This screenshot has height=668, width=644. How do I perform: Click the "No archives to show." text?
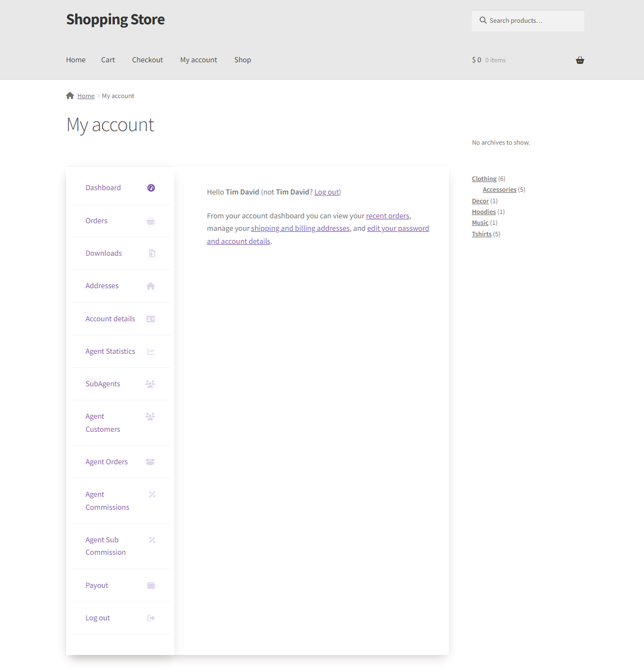[501, 142]
